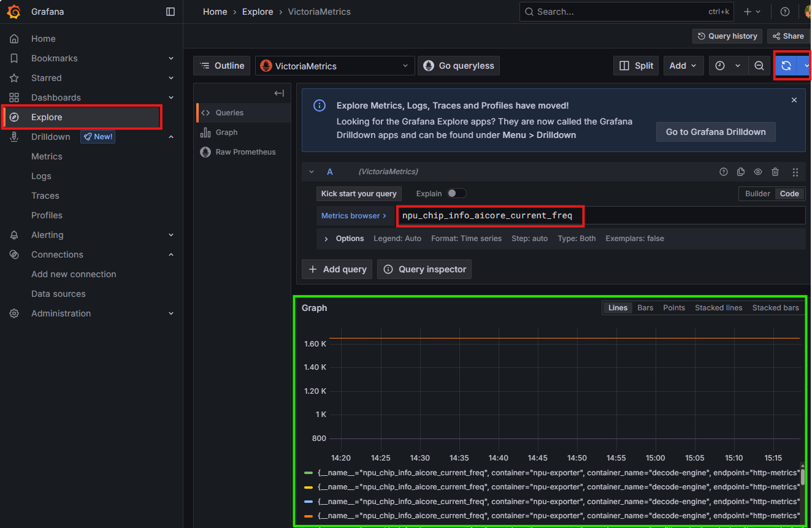Toggle the Explain switch
Screen dimensions: 812x528
pyautogui.click(x=456, y=194)
